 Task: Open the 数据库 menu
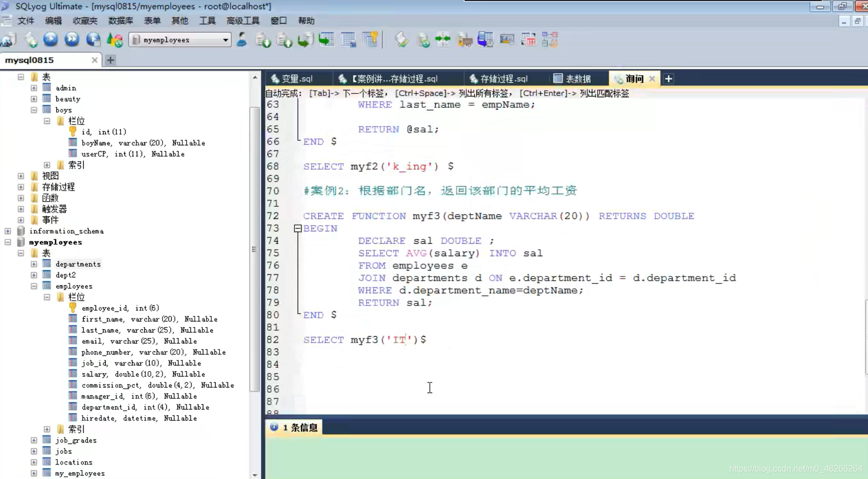(x=121, y=20)
